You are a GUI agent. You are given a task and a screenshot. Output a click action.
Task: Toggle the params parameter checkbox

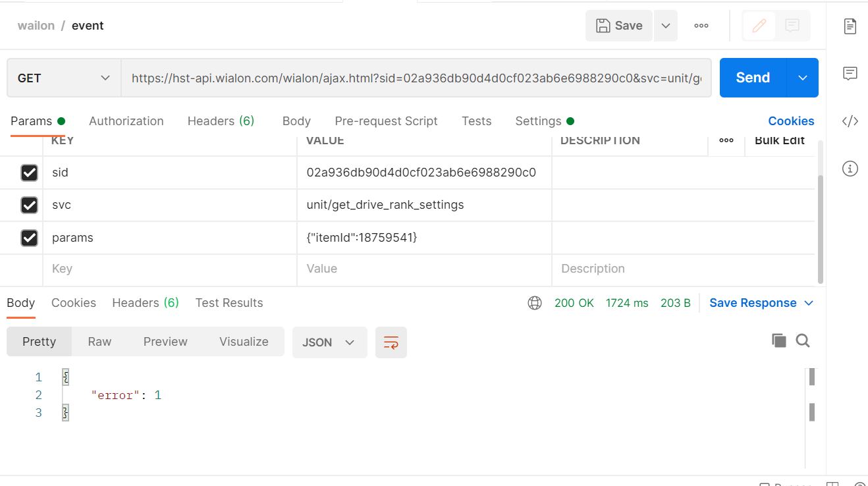tap(29, 238)
